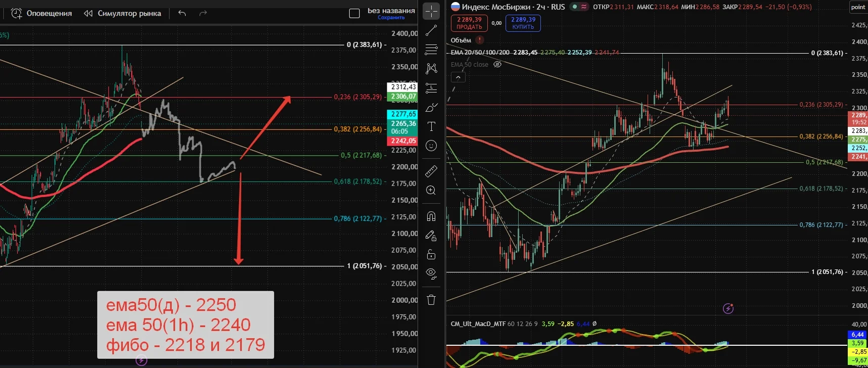Click the trash icon to remove drawings

[431, 300]
